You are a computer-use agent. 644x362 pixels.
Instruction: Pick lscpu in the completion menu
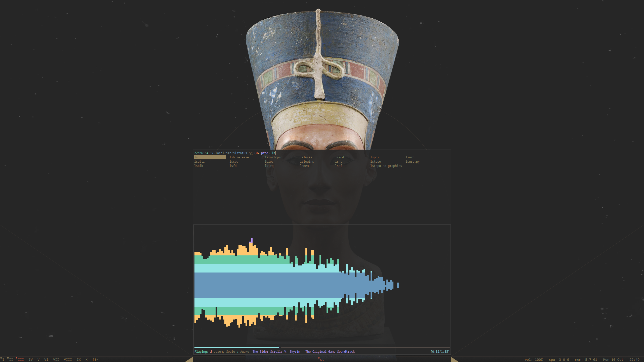click(234, 162)
